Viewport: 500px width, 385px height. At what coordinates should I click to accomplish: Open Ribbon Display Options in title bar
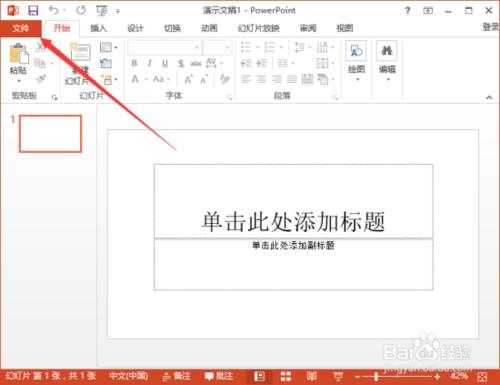click(x=428, y=11)
